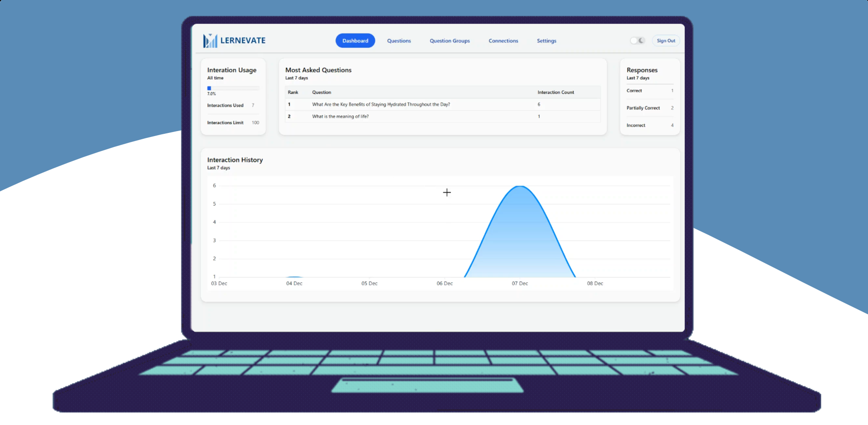
Task: Click the 07 Dec chart peak
Action: (520, 186)
